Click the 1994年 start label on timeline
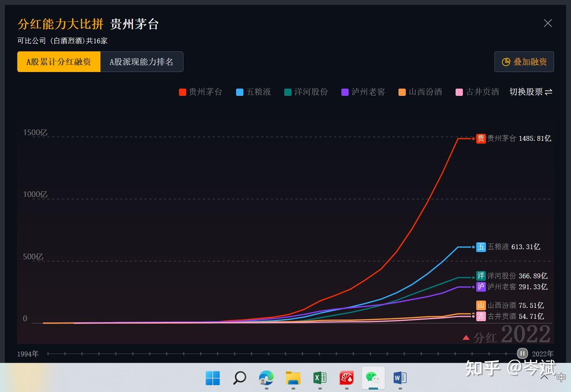 click(x=28, y=354)
